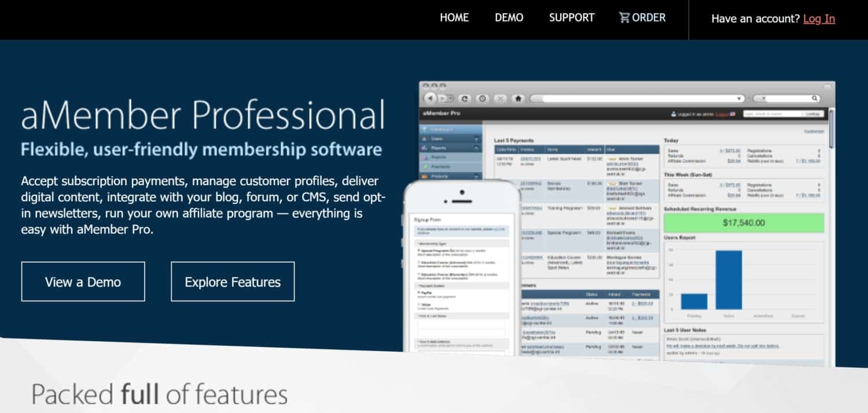This screenshot has width=868, height=413.
Task: Click the shopping cart icon beside ORDER
Action: click(624, 18)
